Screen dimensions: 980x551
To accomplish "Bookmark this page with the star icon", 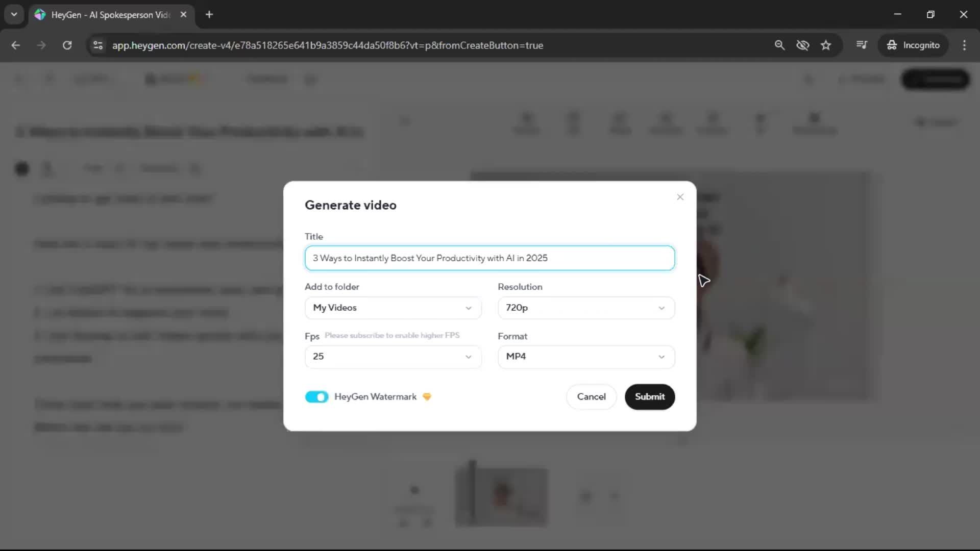I will click(825, 45).
